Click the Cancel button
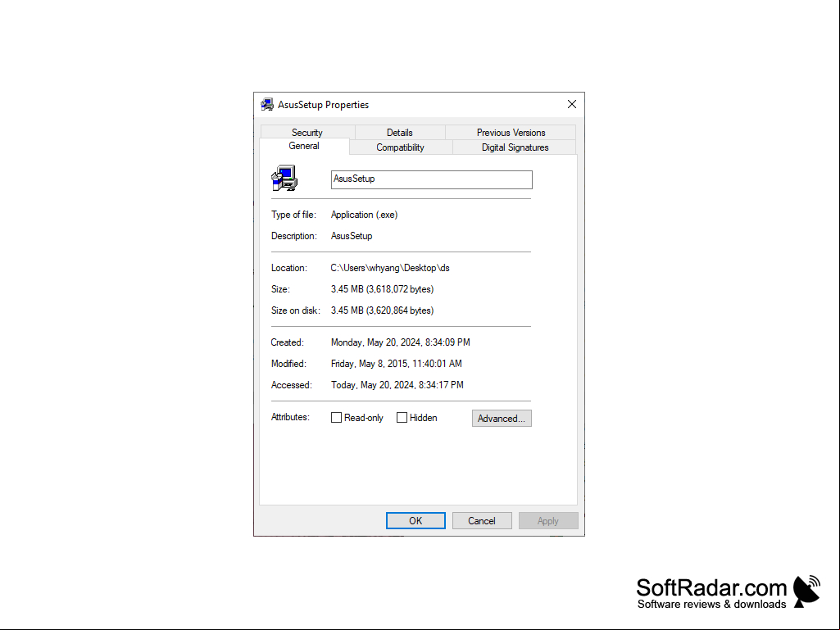The width and height of the screenshot is (840, 630). 482,521
